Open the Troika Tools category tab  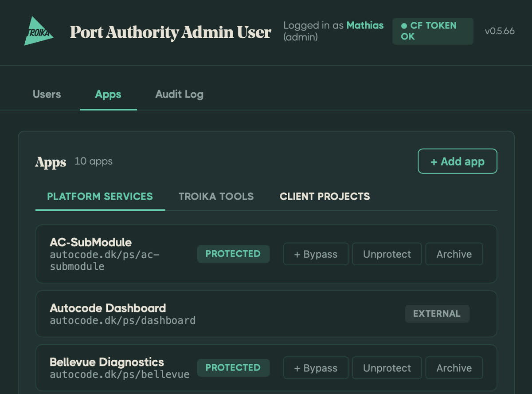(x=216, y=196)
